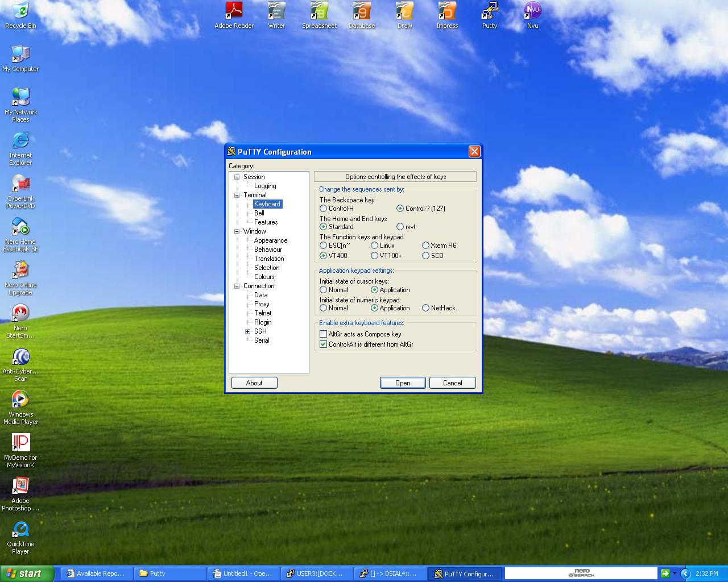Open the Recycle Bin desktop icon
The width and height of the screenshot is (728, 582).
pyautogui.click(x=20, y=16)
